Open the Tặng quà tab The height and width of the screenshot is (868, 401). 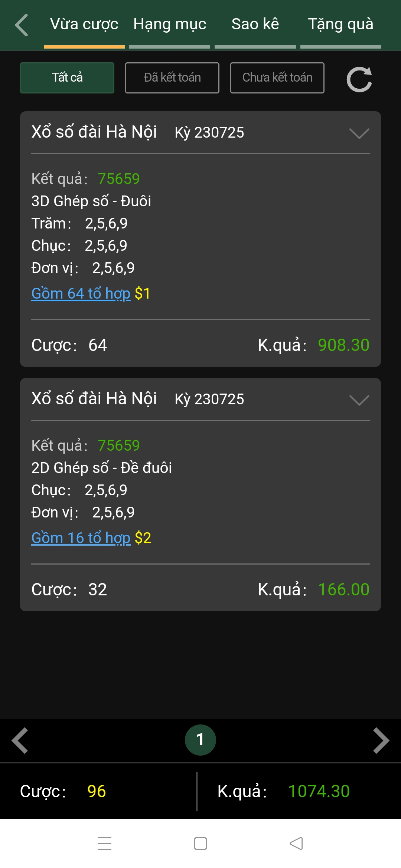tap(340, 24)
